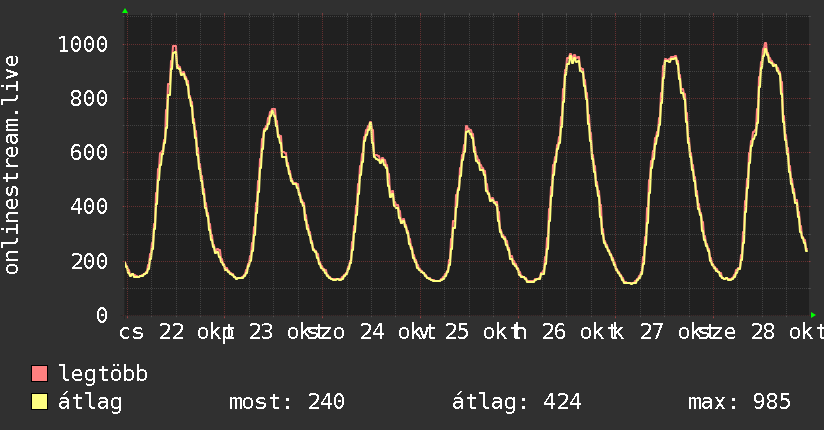Image resolution: width=824 pixels, height=430 pixels.
Task: Click the onlinestream.live vertical axis title
Action: tap(12, 165)
